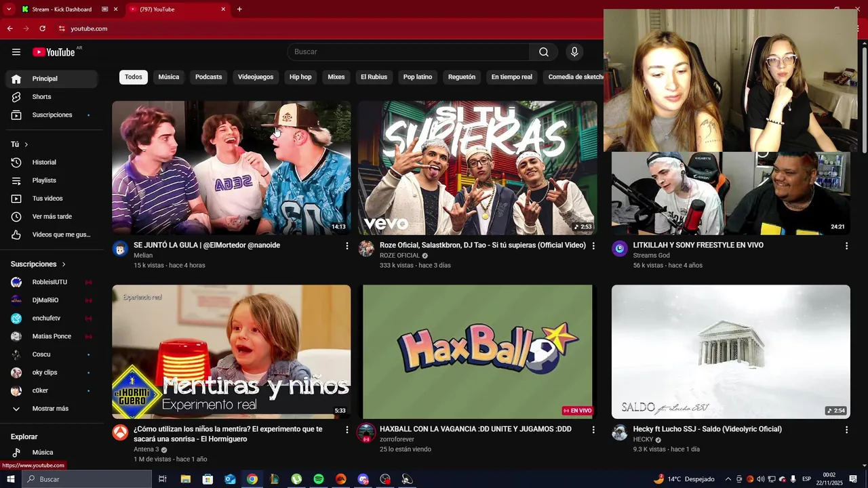This screenshot has width=868, height=488.
Task: Reload the page with browser refresh button
Action: click(x=42, y=28)
